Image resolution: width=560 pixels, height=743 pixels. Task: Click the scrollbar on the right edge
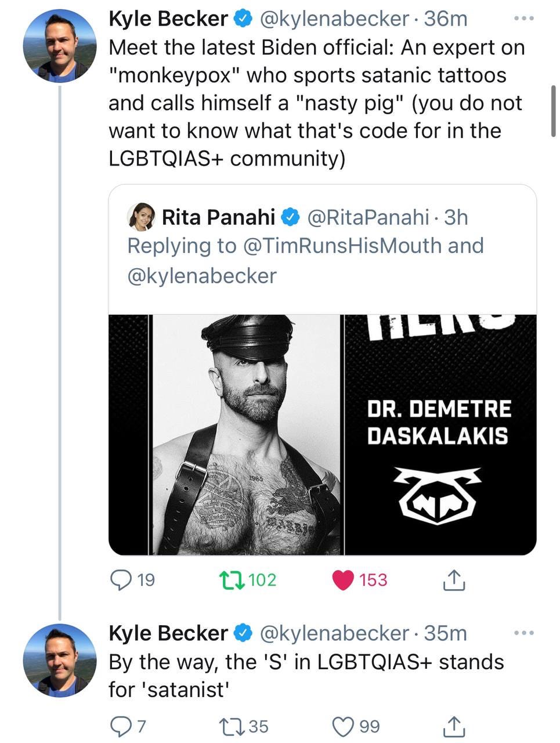tap(553, 111)
